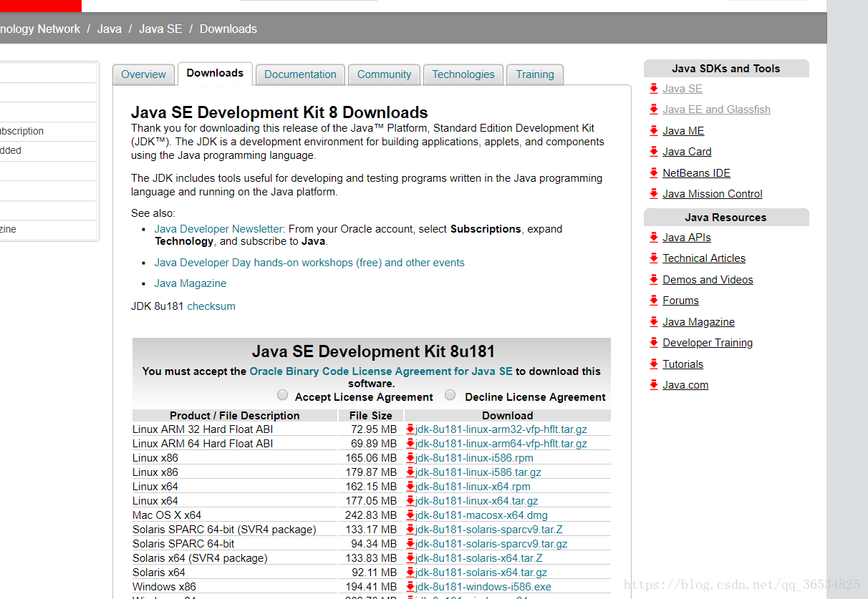Click 242.83 MB file size cell

tap(371, 515)
